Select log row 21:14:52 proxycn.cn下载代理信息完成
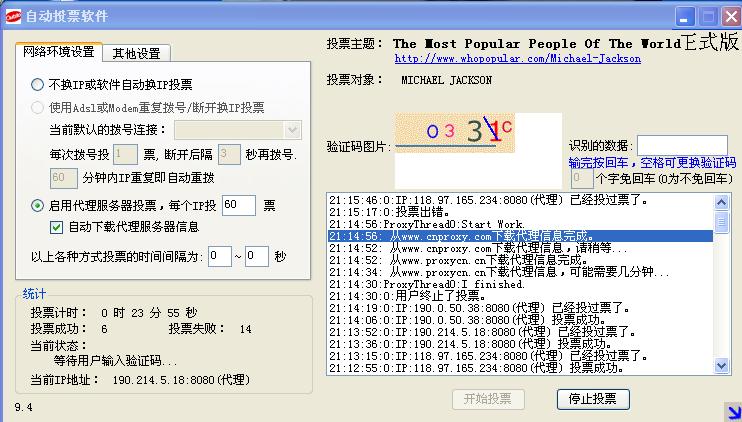This screenshot has width=742, height=422. 521,260
